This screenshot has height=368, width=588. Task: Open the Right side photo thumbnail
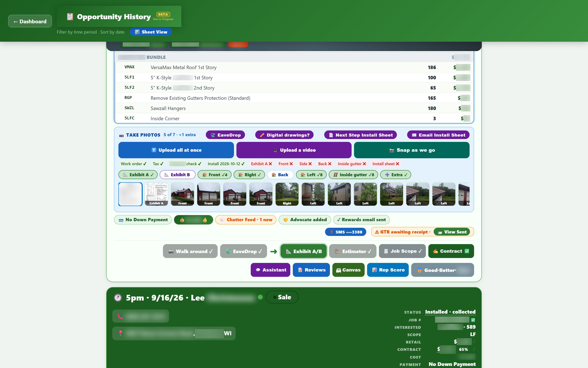287,194
